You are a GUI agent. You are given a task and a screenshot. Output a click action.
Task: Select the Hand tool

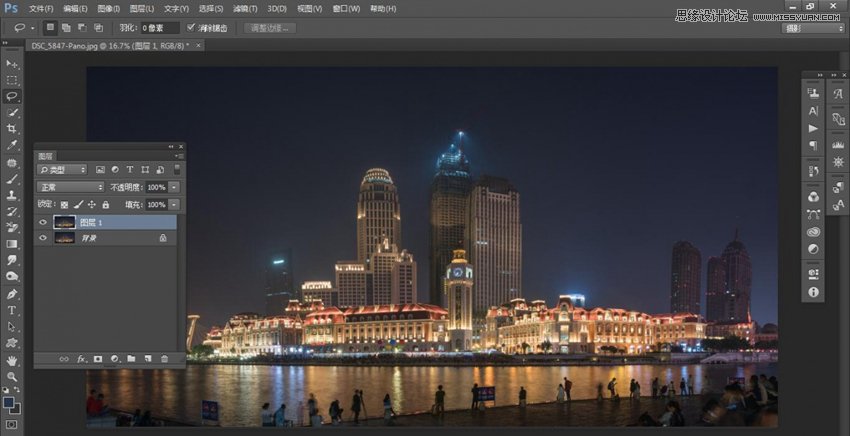12,360
